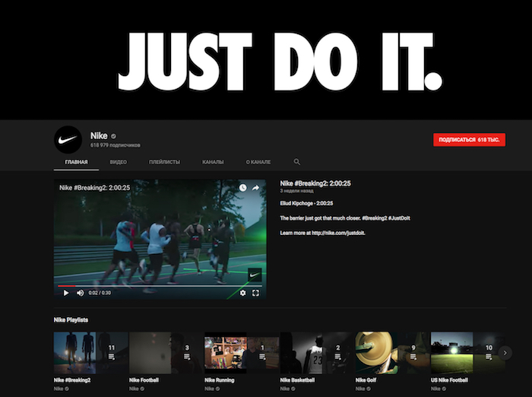Viewport: 532px width, 397px height.
Task: Open the nike.com/justdoit link
Action: [x=338, y=233]
